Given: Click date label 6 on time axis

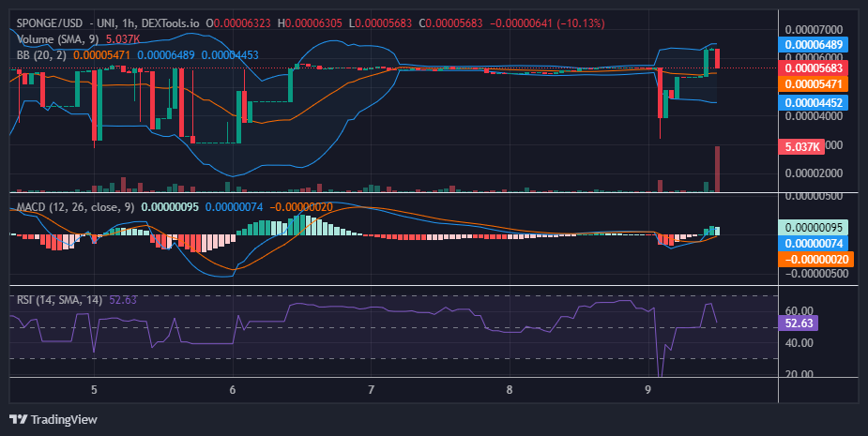Looking at the screenshot, I should coord(233,390).
